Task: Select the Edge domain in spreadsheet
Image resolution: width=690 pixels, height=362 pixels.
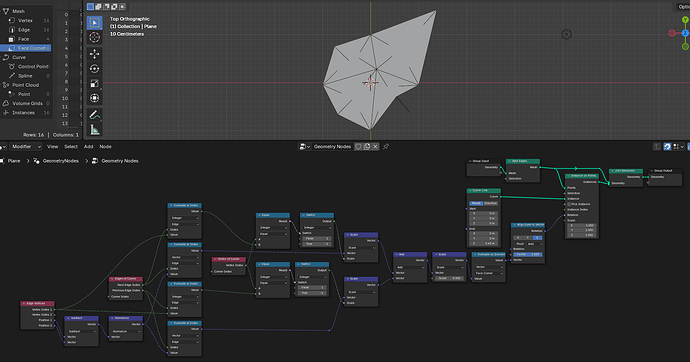Action: click(x=24, y=29)
